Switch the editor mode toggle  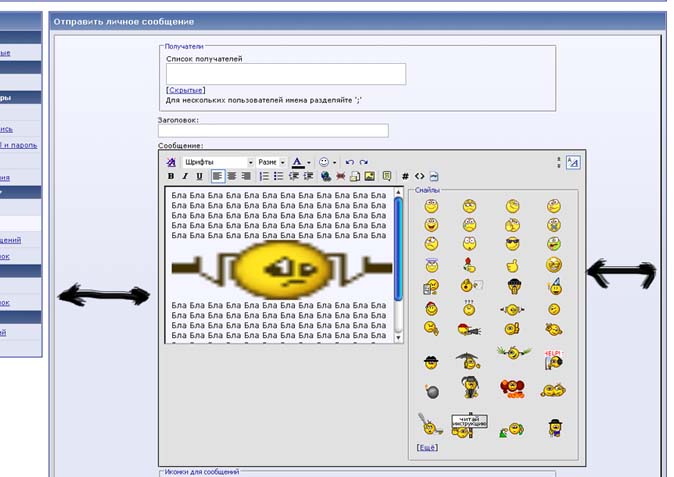pyautogui.click(x=573, y=162)
